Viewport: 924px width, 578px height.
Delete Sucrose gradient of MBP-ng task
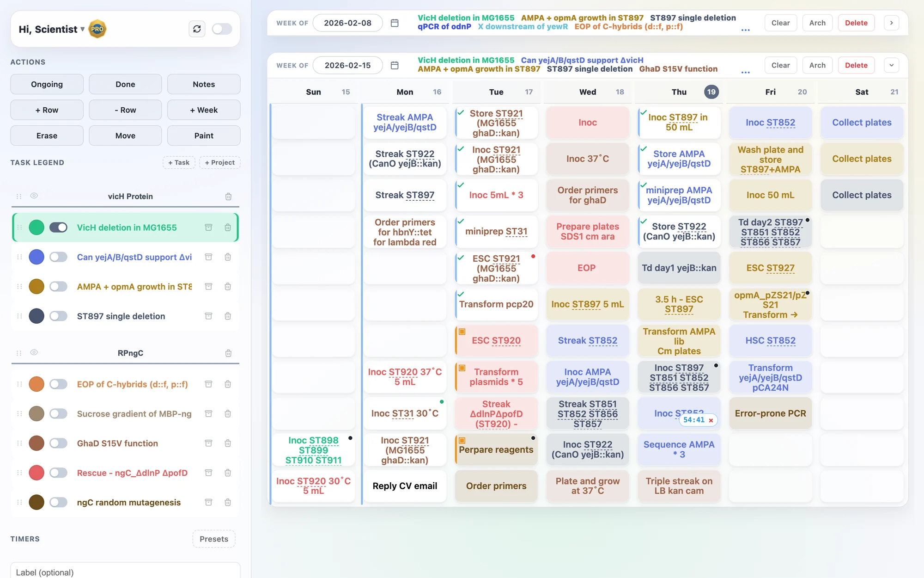228,414
